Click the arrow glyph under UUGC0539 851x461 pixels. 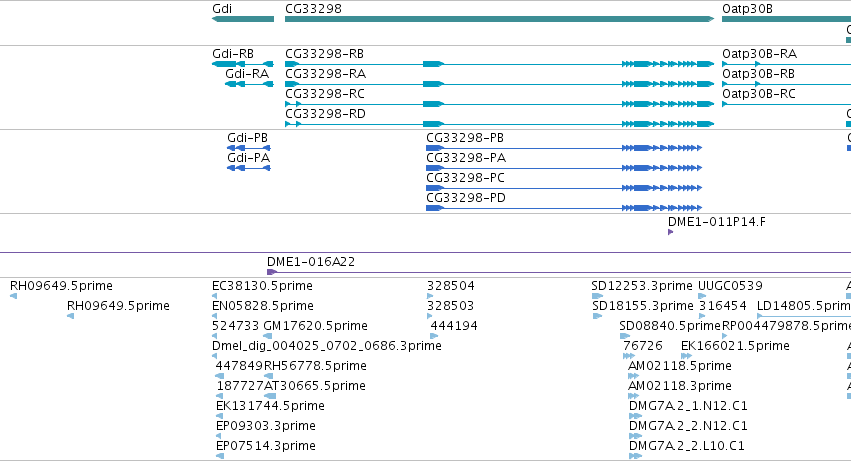pyautogui.click(x=702, y=296)
